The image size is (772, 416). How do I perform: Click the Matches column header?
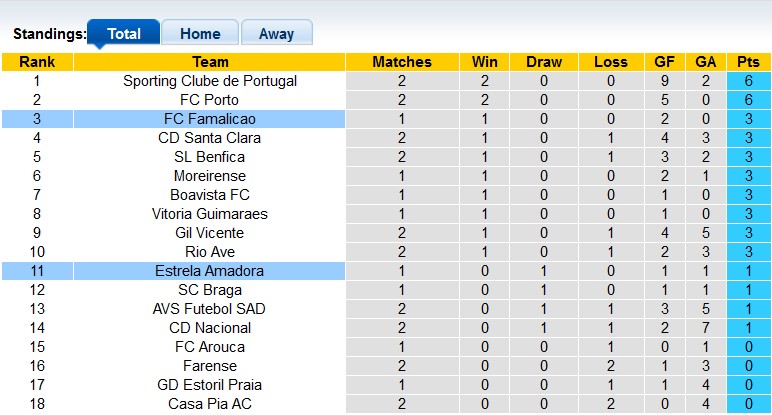(x=401, y=62)
